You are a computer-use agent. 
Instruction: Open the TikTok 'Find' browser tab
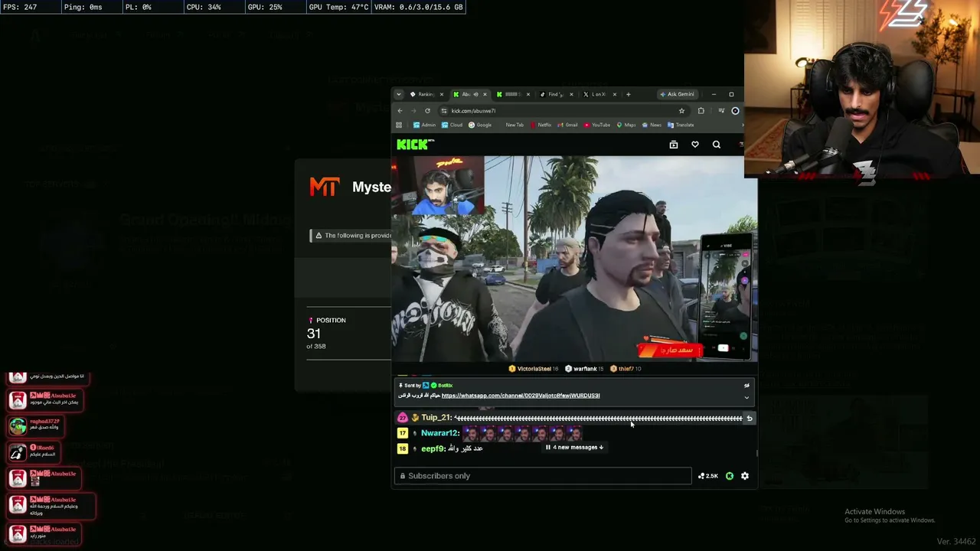point(556,94)
